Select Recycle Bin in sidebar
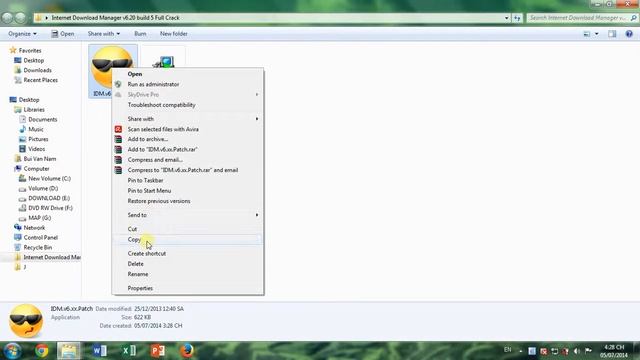Screen dimensions: 640x360 tap(38, 247)
